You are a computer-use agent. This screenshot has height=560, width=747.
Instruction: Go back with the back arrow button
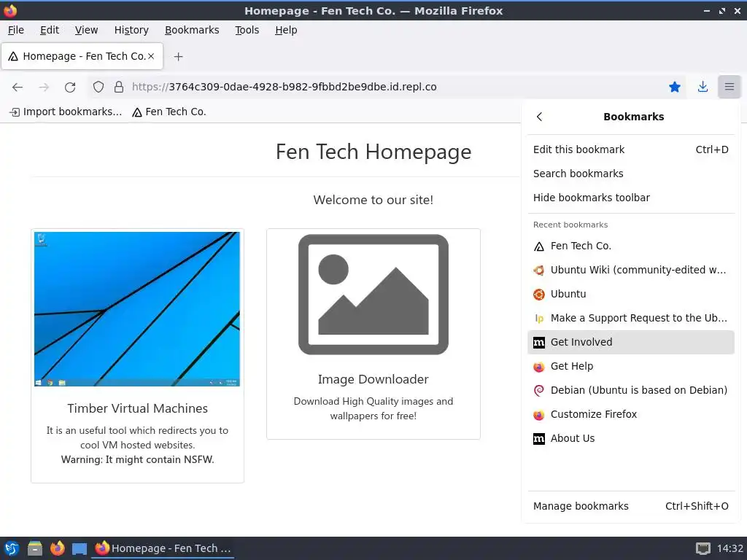pos(18,87)
